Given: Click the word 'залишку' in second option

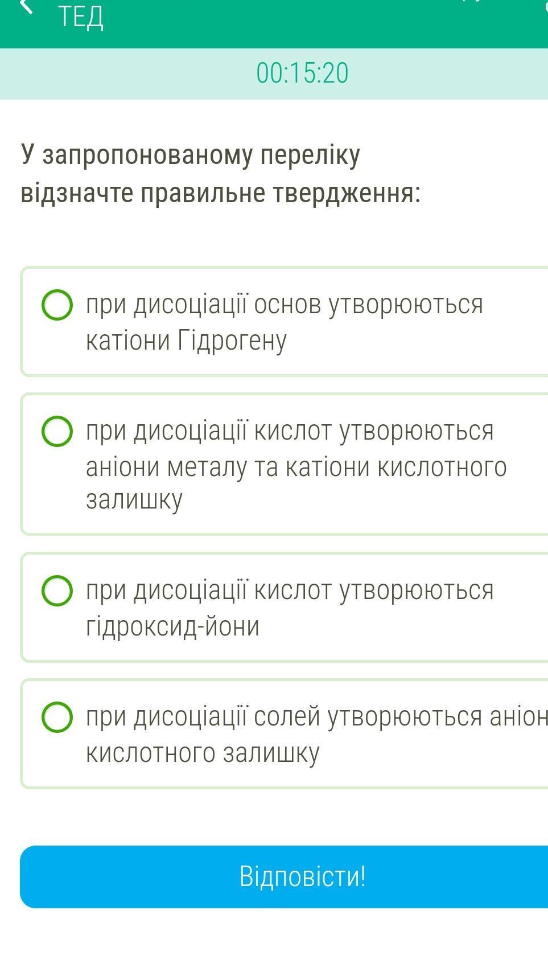Looking at the screenshot, I should (134, 499).
